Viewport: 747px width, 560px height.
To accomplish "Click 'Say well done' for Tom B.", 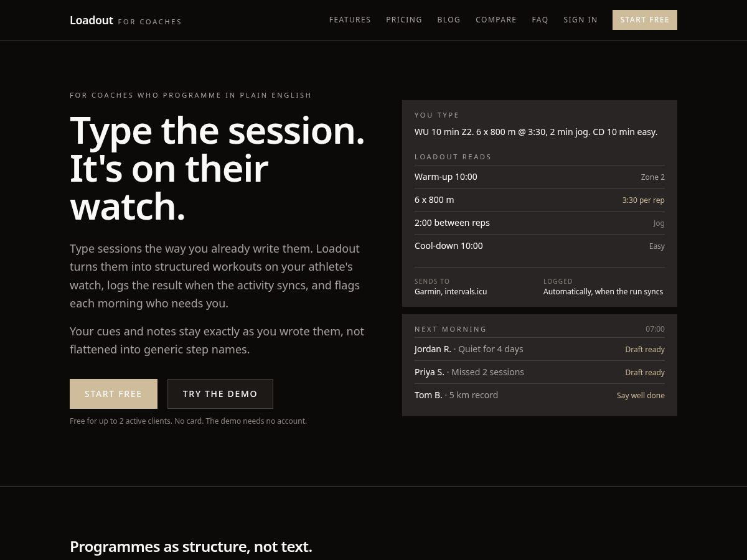I will click(x=641, y=396).
